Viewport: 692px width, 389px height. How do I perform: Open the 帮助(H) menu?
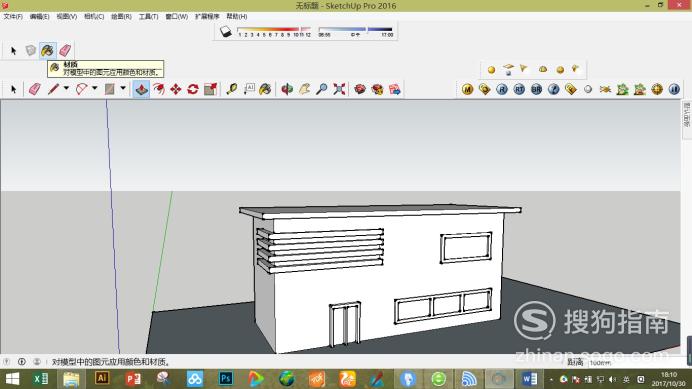click(237, 16)
